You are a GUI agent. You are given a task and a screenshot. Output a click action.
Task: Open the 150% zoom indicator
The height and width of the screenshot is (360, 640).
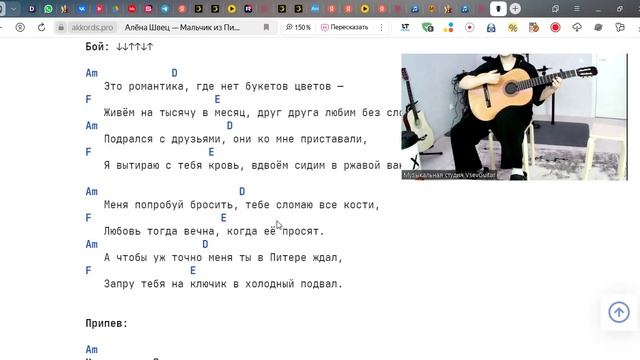[298, 27]
